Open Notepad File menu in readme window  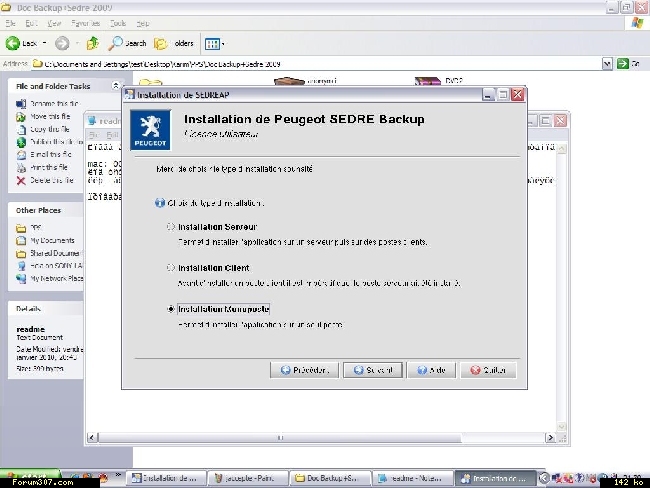pyautogui.click(x=94, y=134)
